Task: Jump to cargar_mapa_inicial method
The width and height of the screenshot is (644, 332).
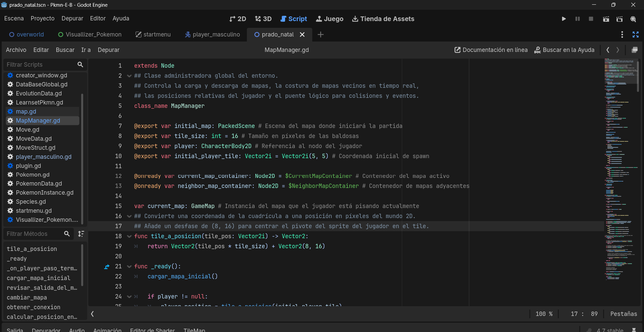Action: (39, 278)
